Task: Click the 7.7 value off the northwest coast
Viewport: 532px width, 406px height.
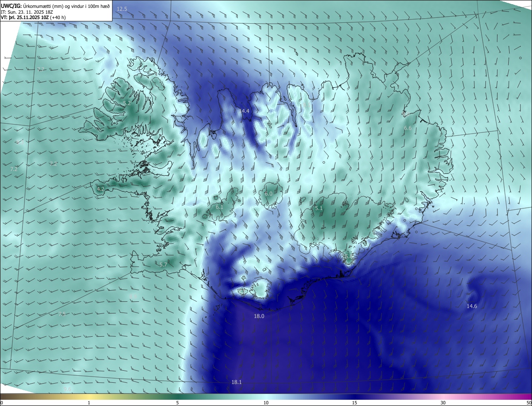Action: (41, 69)
